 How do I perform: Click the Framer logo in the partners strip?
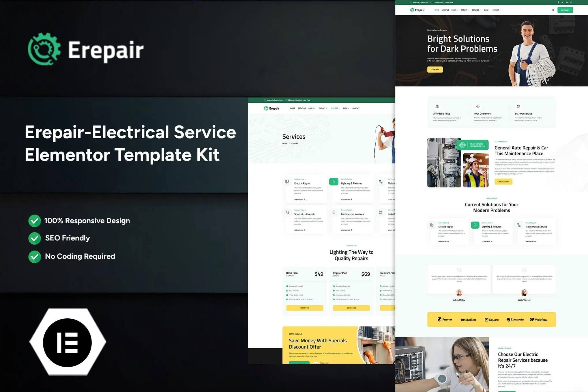445,320
